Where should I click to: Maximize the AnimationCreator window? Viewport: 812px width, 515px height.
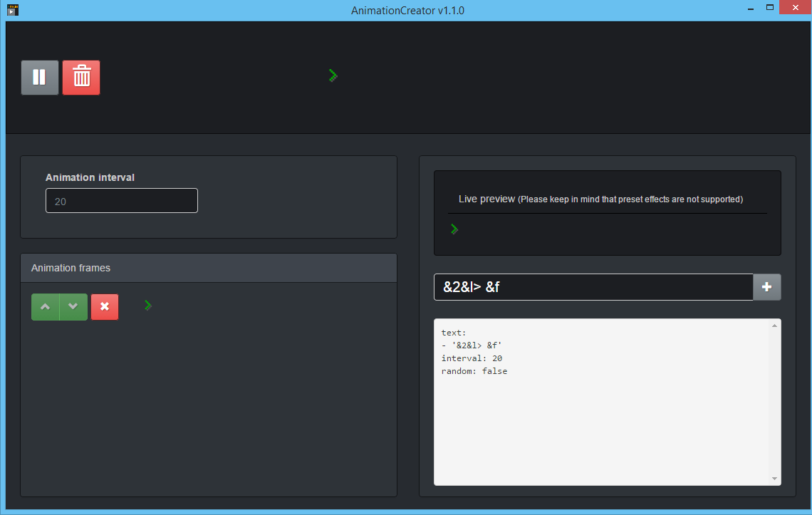[x=770, y=8]
